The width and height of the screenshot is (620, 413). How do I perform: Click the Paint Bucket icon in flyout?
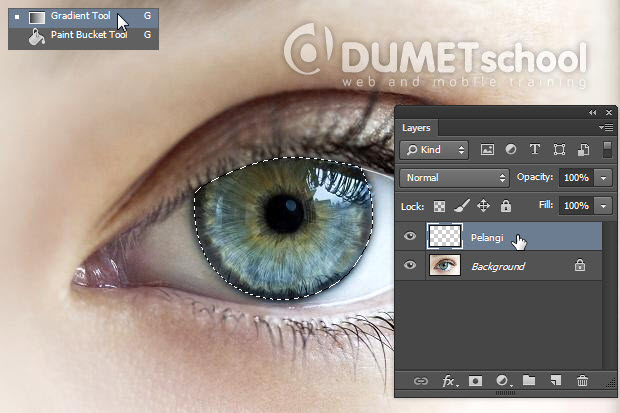click(36, 37)
